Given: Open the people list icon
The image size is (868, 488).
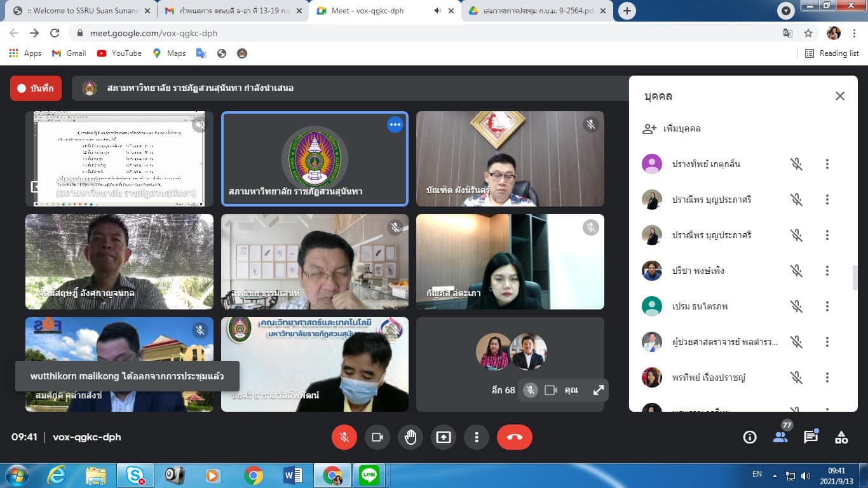Looking at the screenshot, I should [x=780, y=437].
